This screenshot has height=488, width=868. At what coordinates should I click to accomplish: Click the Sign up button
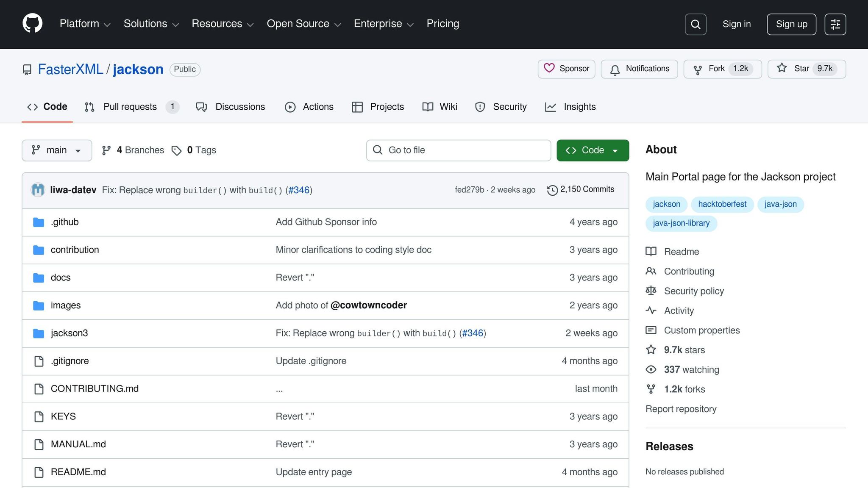click(791, 24)
